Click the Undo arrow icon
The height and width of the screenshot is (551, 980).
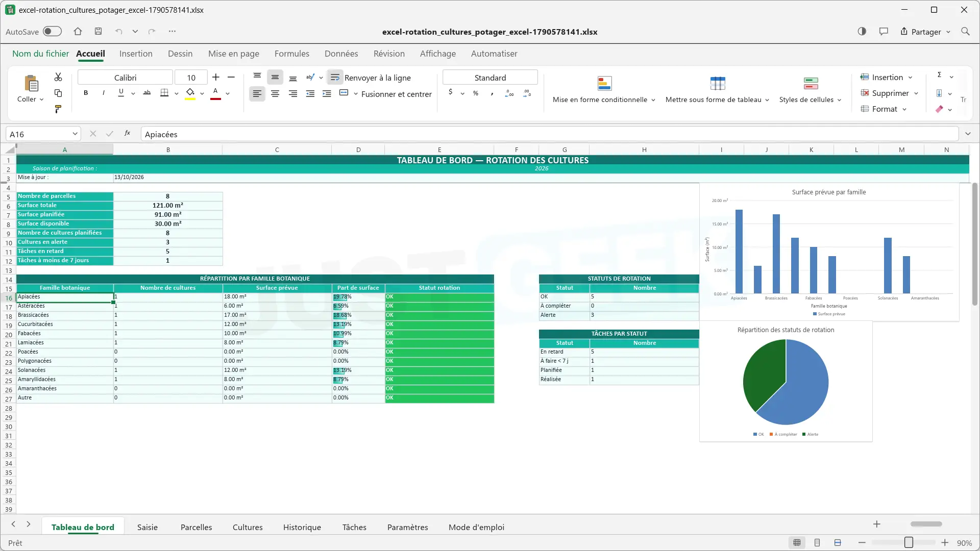(119, 32)
